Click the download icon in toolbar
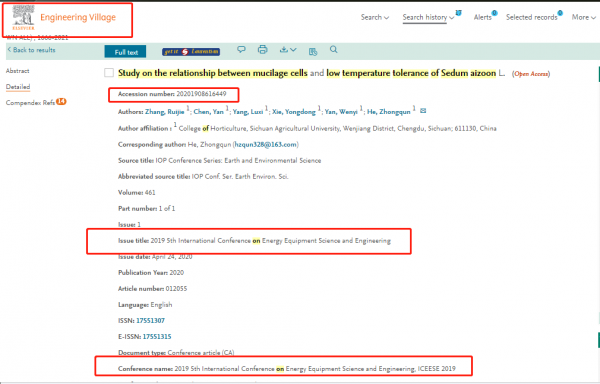The width and height of the screenshot is (600, 384). (x=284, y=49)
